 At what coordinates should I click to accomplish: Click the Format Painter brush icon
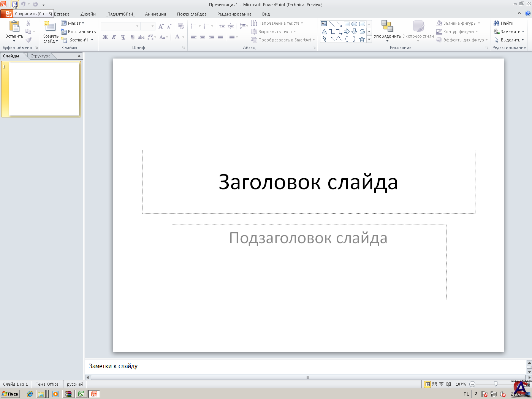(x=28, y=40)
